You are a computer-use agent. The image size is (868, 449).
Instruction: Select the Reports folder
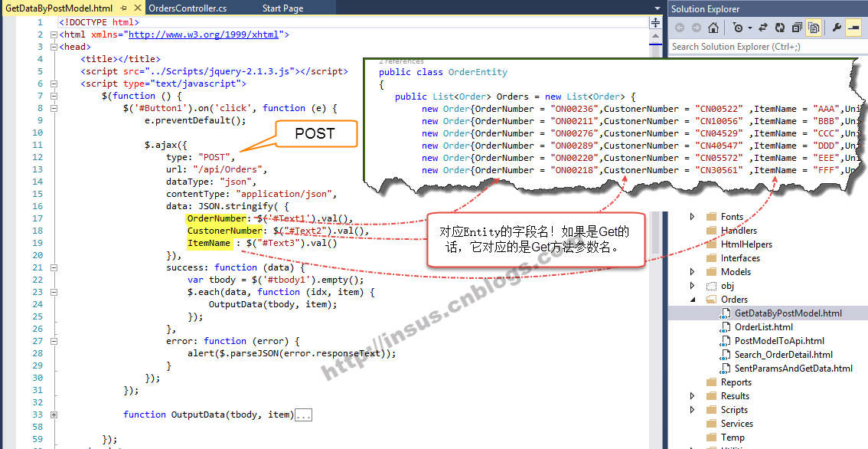(736, 382)
